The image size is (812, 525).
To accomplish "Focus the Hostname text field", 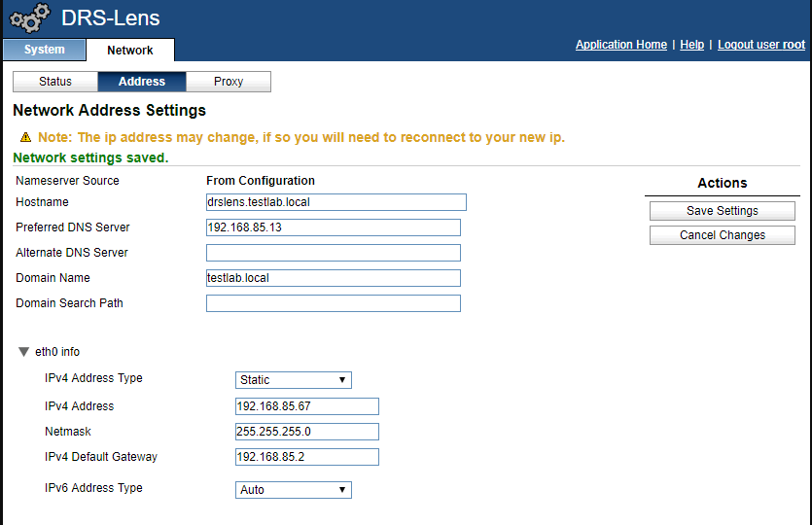I will coord(335,202).
